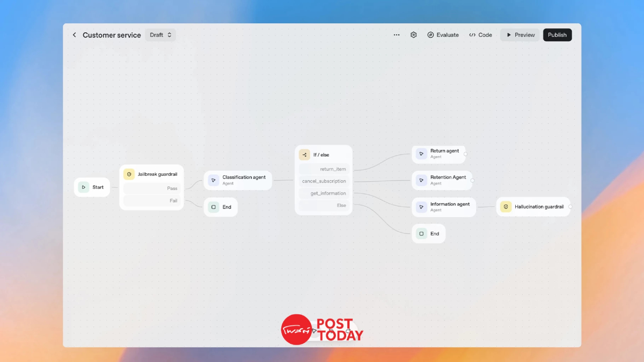
Task: Select the Else condition row
Action: 324,205
